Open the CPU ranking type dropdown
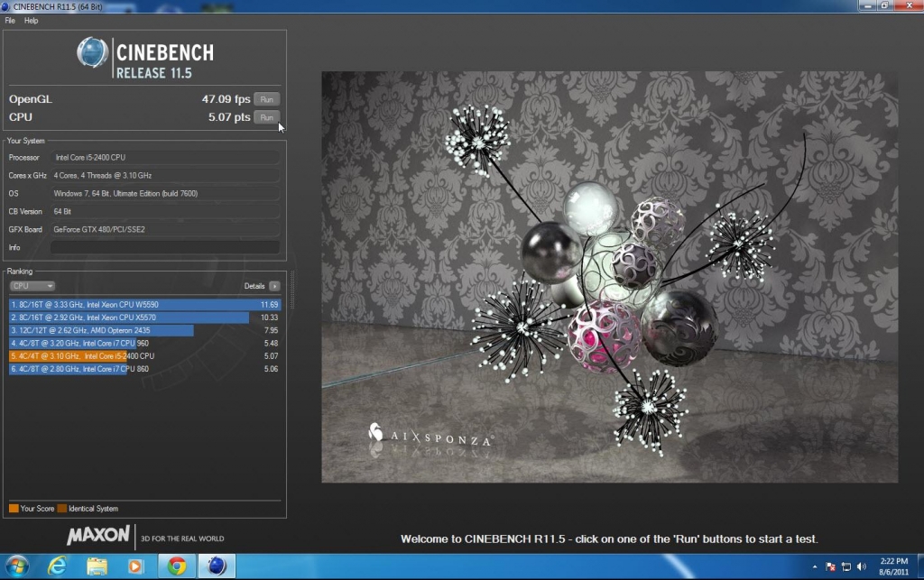Image resolution: width=924 pixels, height=580 pixels. (32, 286)
